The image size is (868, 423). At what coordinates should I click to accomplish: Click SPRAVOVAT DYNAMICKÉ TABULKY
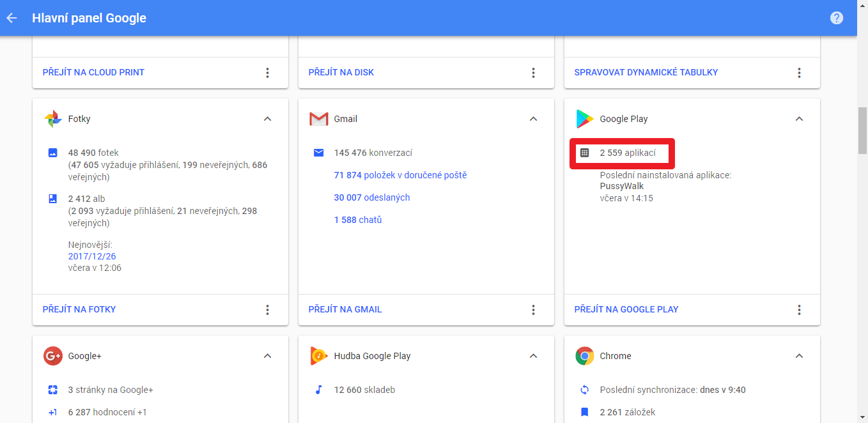point(646,72)
